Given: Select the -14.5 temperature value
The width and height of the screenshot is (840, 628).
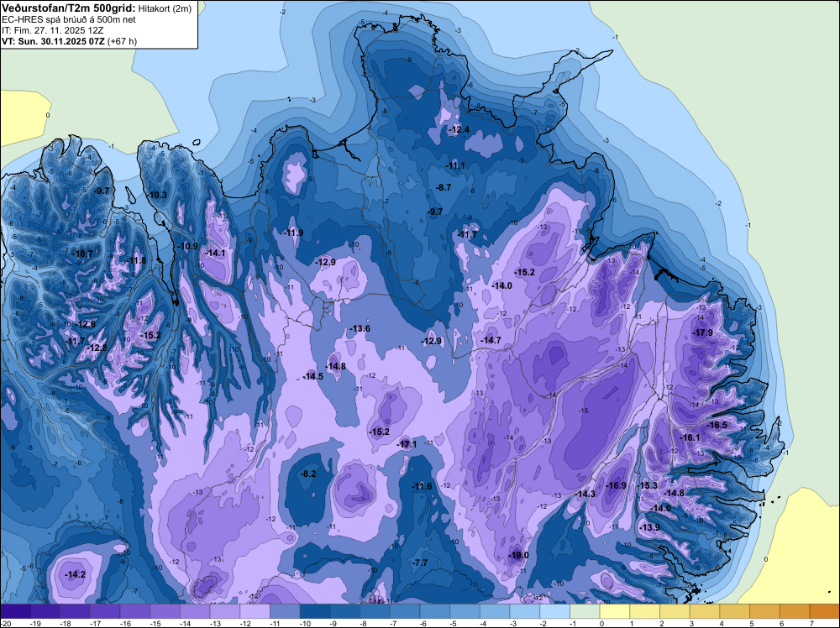Looking at the screenshot, I should [x=312, y=376].
